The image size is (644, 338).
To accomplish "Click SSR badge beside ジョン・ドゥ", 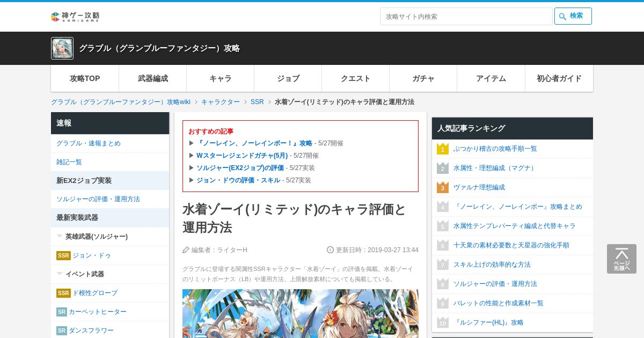I will tap(63, 255).
